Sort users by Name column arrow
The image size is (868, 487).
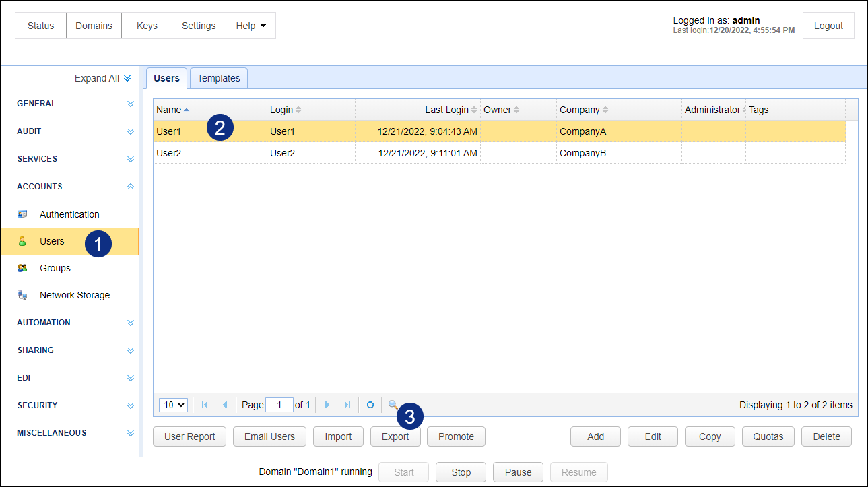187,110
